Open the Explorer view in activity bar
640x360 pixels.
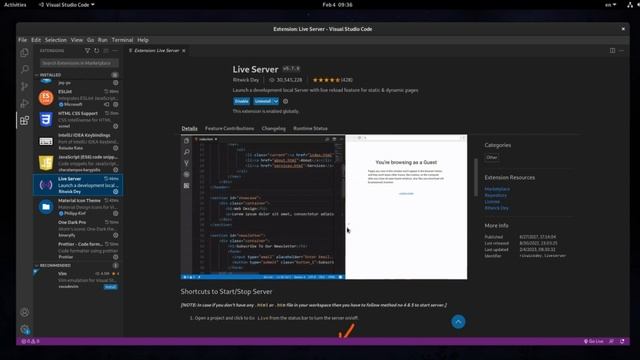coord(24,52)
